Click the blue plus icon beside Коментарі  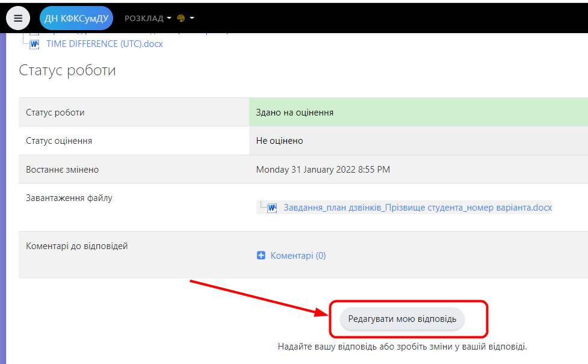pos(261,255)
